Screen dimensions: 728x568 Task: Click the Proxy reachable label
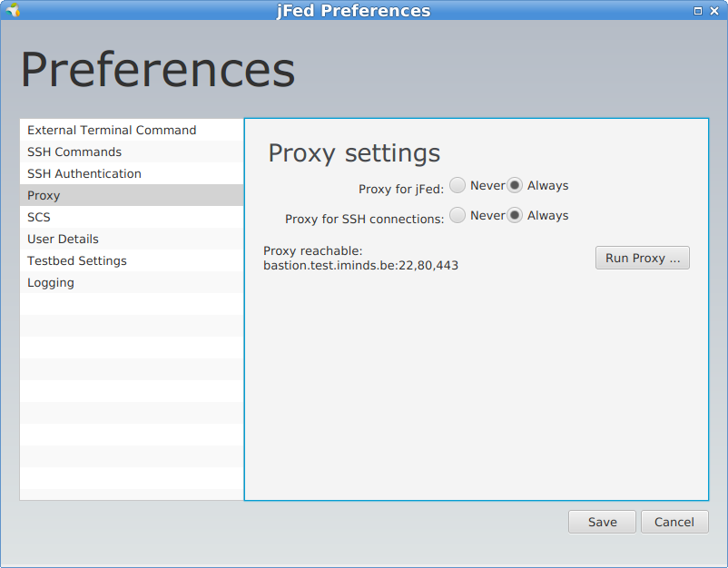[313, 251]
